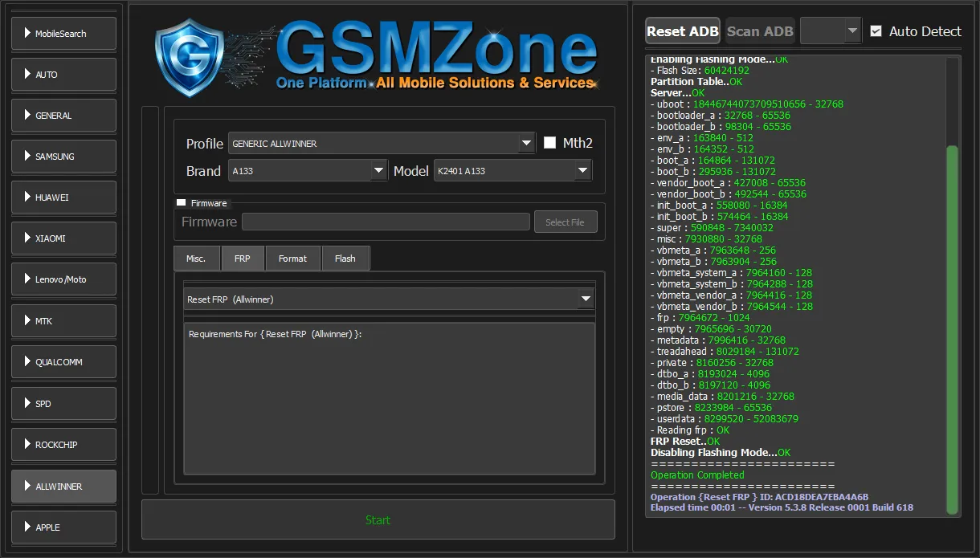
Task: Open the HUAWEI sidebar section
Action: click(63, 198)
